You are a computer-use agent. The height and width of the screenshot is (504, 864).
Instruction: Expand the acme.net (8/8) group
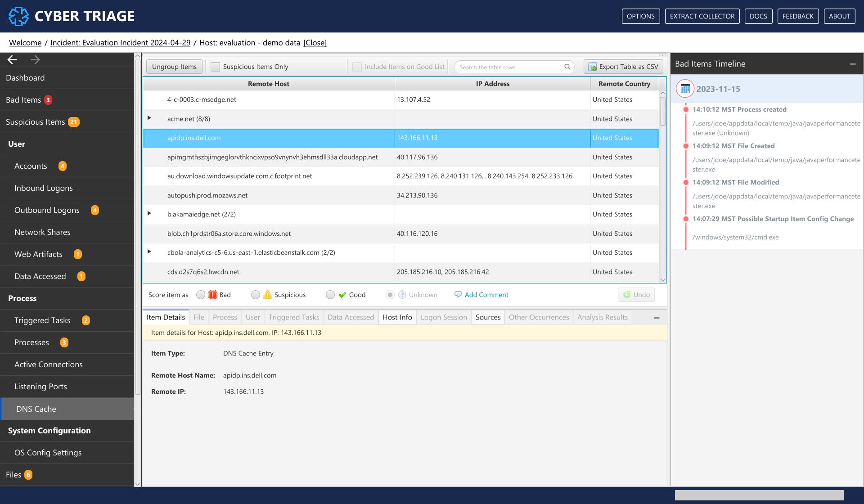point(149,118)
